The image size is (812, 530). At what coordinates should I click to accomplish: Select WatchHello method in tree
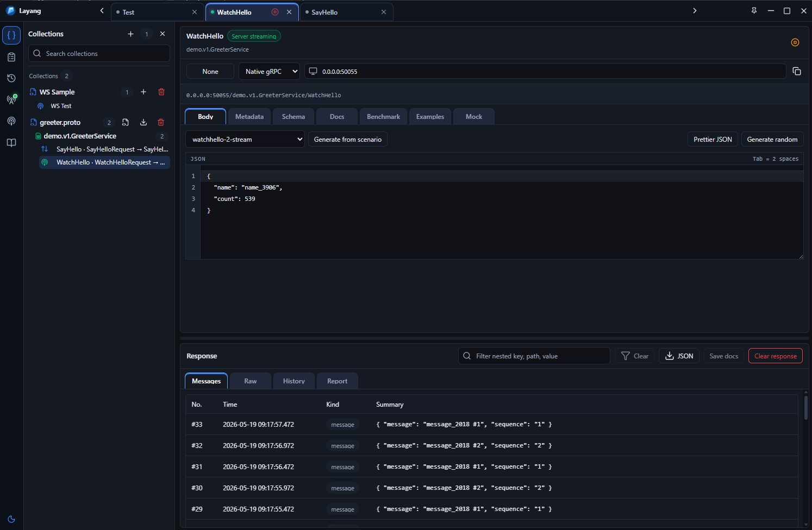click(104, 162)
